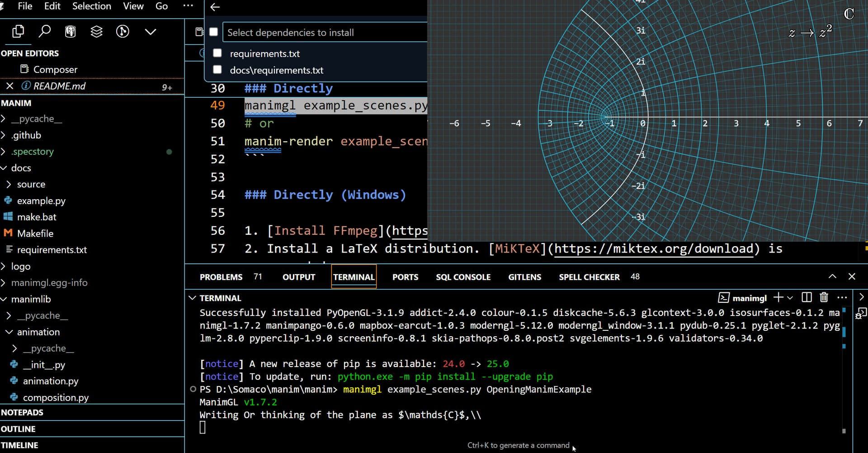Open animation.py file
868x453 pixels.
tap(51, 381)
